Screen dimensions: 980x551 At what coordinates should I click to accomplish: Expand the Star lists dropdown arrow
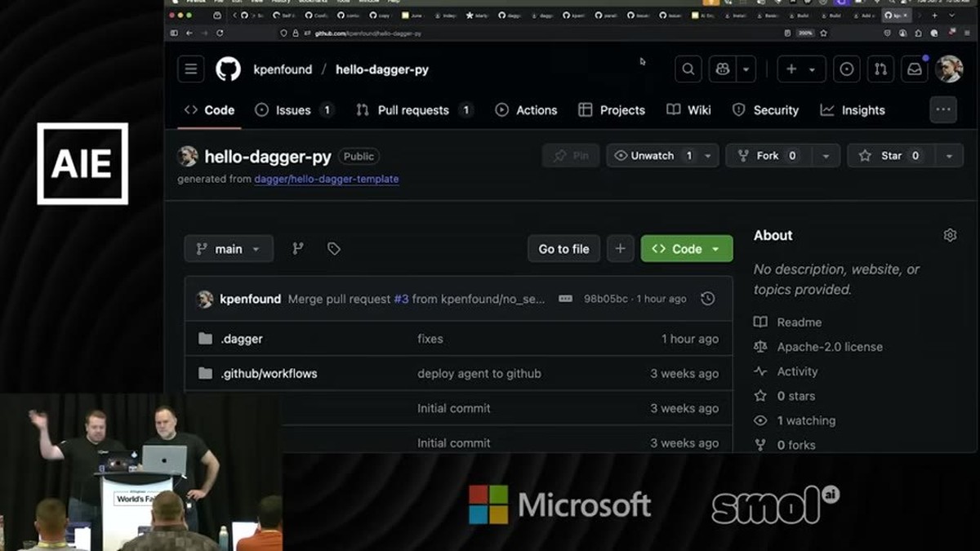point(949,156)
